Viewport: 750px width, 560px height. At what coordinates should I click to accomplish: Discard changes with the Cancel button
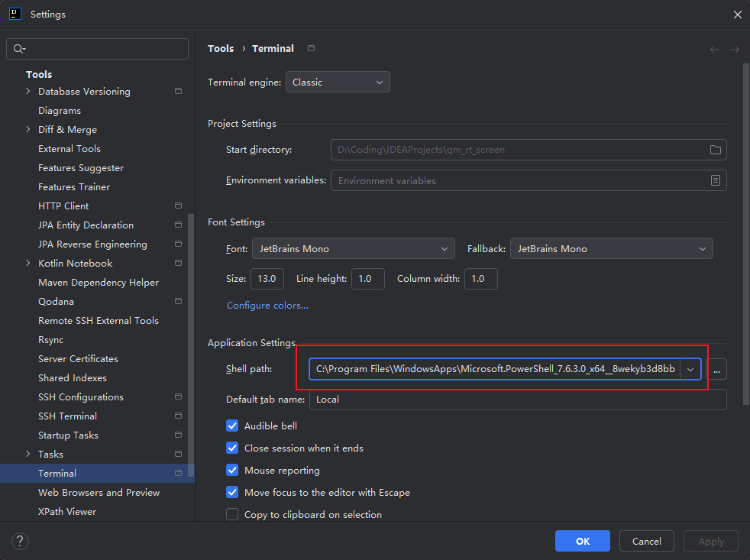647,542
